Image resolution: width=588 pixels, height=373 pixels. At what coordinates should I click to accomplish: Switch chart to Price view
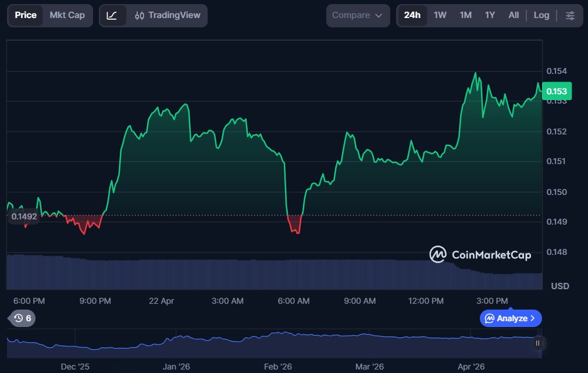[26, 16]
